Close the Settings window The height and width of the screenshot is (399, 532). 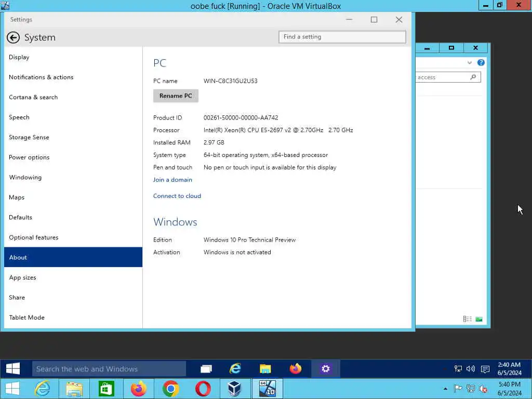399,20
